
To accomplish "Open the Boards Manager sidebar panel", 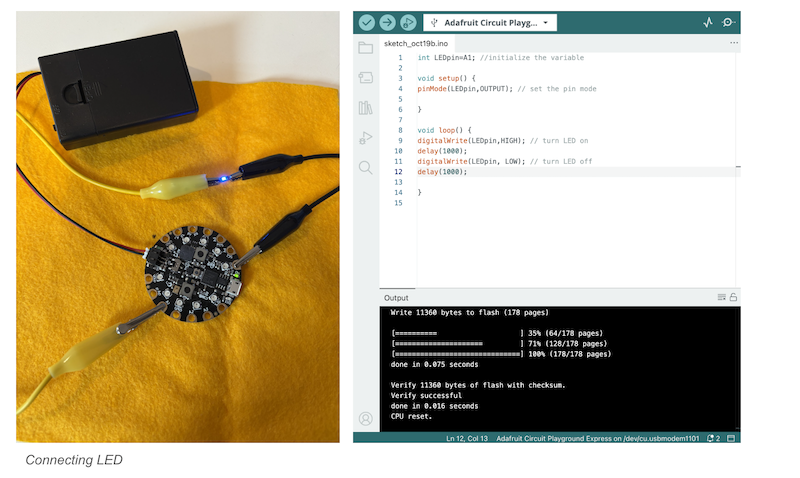I will [x=365, y=78].
